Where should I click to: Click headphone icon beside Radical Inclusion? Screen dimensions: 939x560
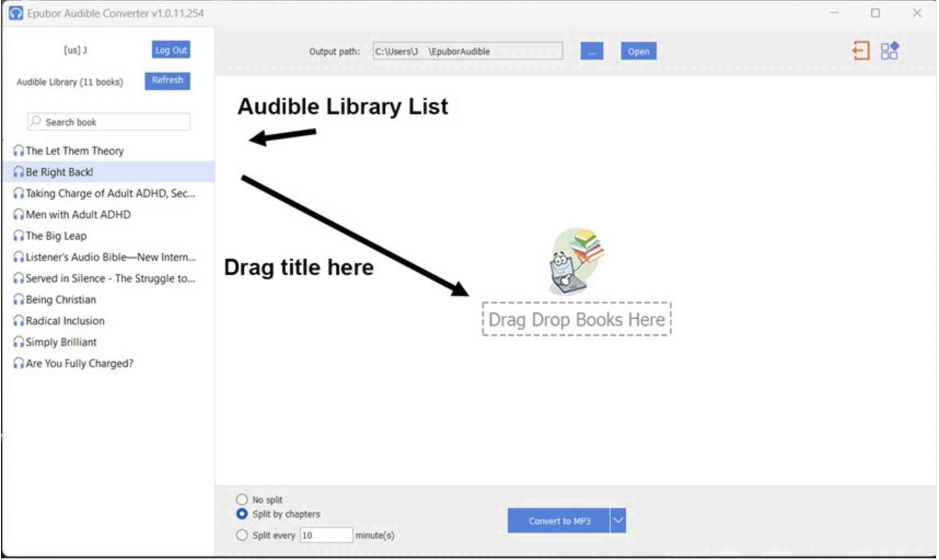(19, 321)
